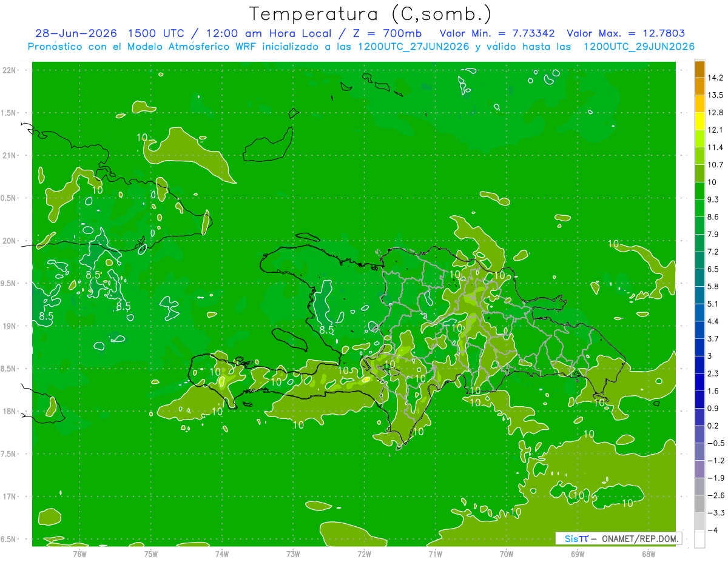Viewport: 728px width, 562px height.
Task: Click the purple legend swatch between -1.9 and -1.2
Action: (699, 469)
